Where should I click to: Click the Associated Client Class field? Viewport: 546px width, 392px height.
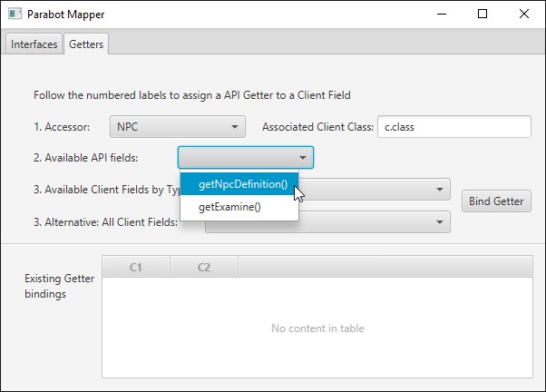pos(454,127)
